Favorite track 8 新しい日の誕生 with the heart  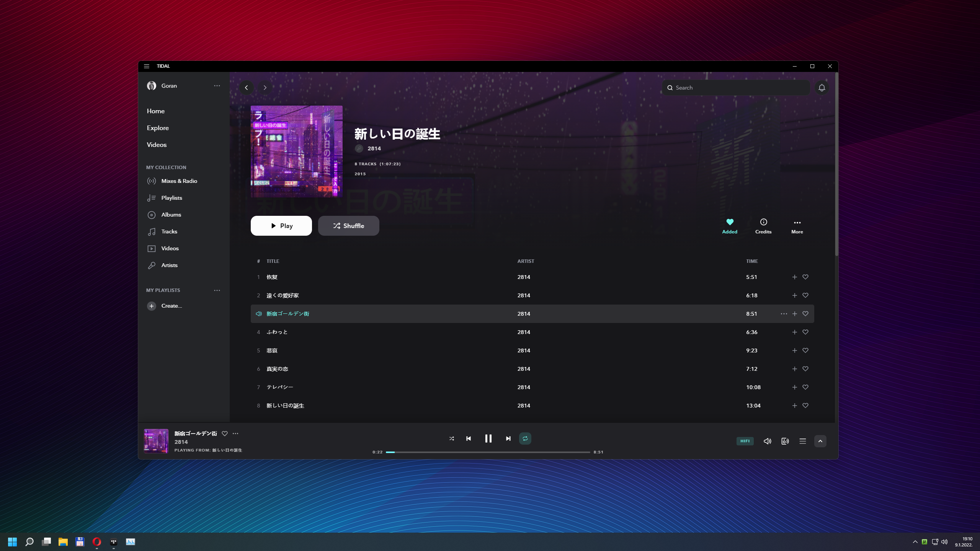point(805,406)
